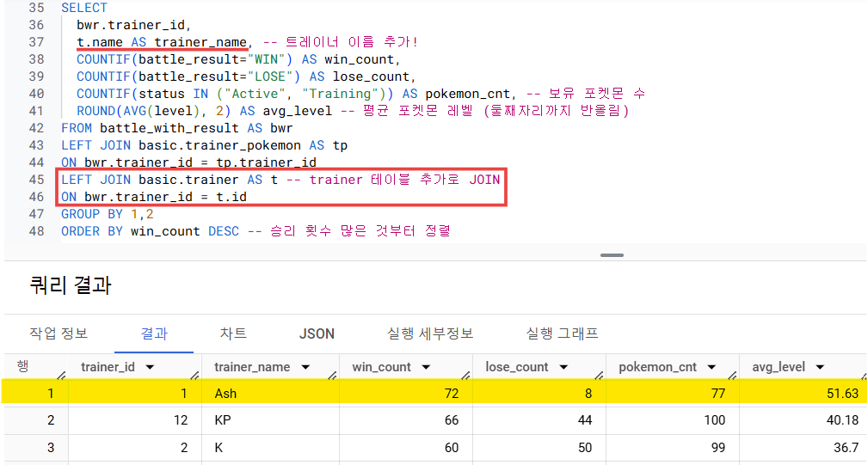Click the line number 41 in the gutter
The height and width of the screenshot is (465, 868).
point(36,111)
